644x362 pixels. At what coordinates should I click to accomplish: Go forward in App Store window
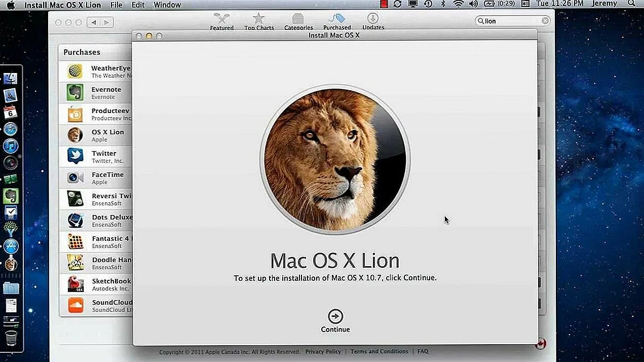click(x=106, y=22)
